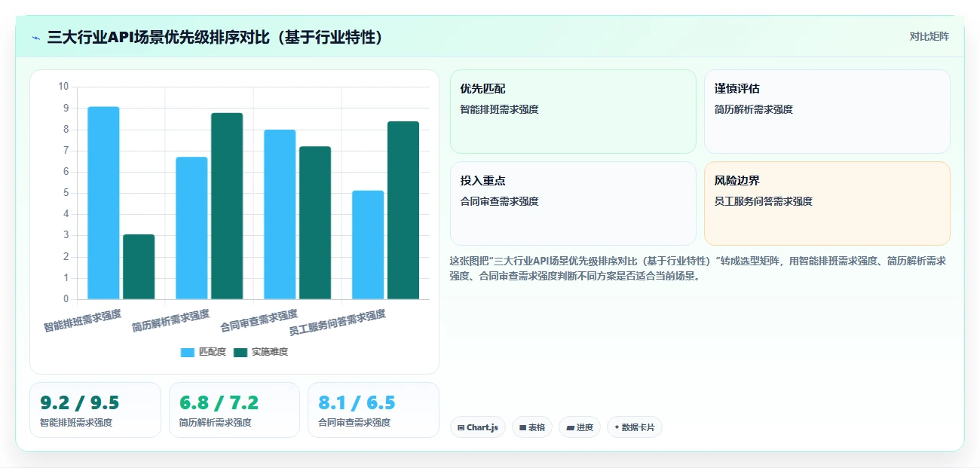
Task: Click the 表格 chip icon
Action: [522, 427]
